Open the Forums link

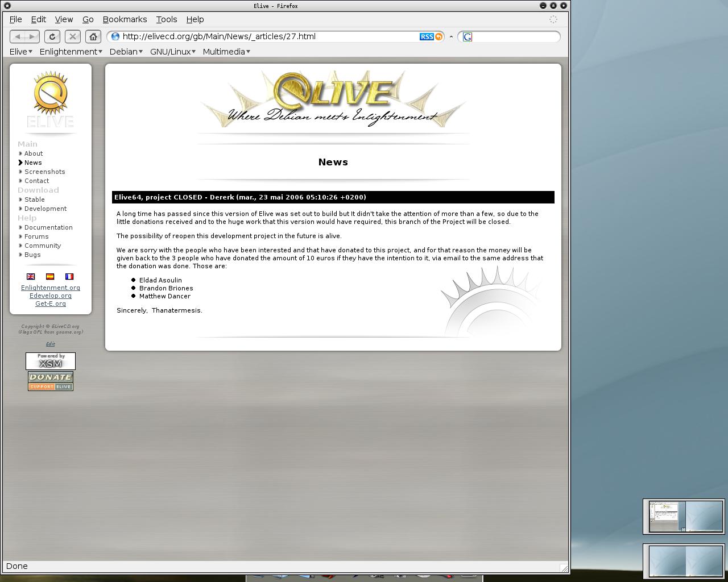click(x=36, y=236)
